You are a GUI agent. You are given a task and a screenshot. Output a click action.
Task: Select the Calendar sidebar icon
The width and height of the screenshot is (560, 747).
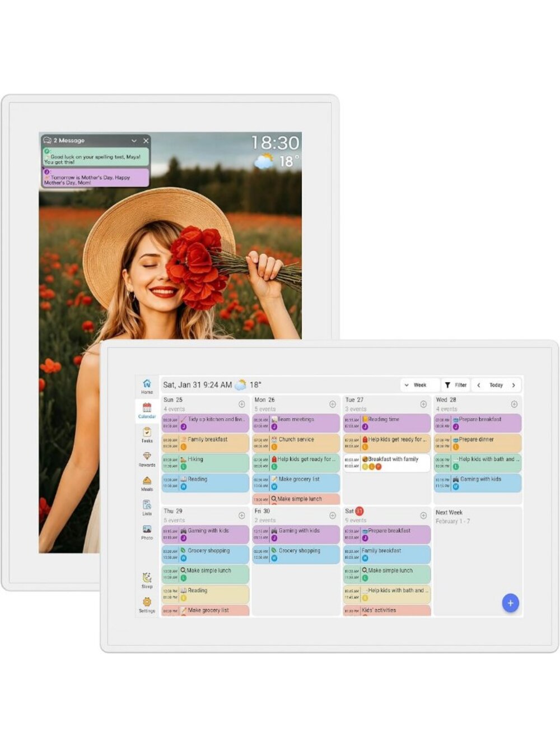pyautogui.click(x=147, y=410)
